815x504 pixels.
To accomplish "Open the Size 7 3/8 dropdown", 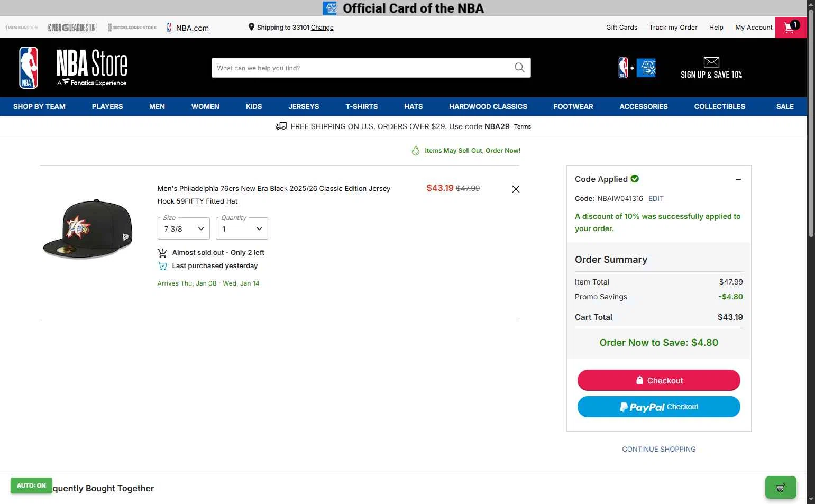I will (184, 228).
